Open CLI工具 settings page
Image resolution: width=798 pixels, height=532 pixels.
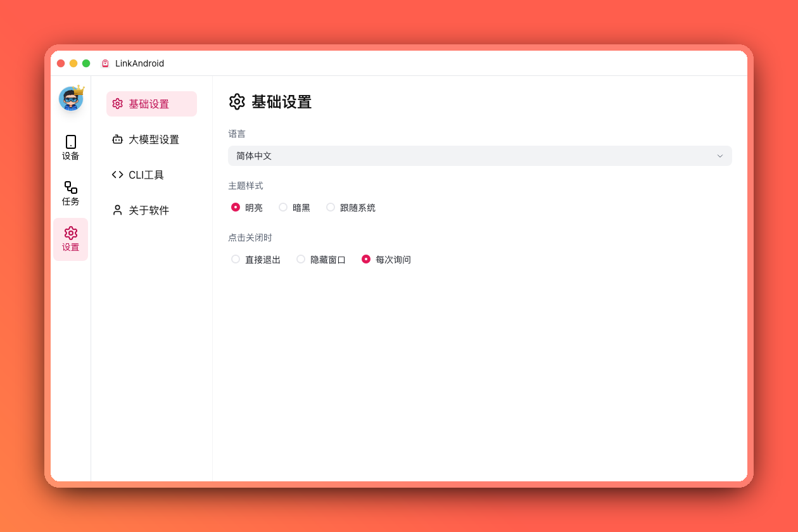click(151, 175)
